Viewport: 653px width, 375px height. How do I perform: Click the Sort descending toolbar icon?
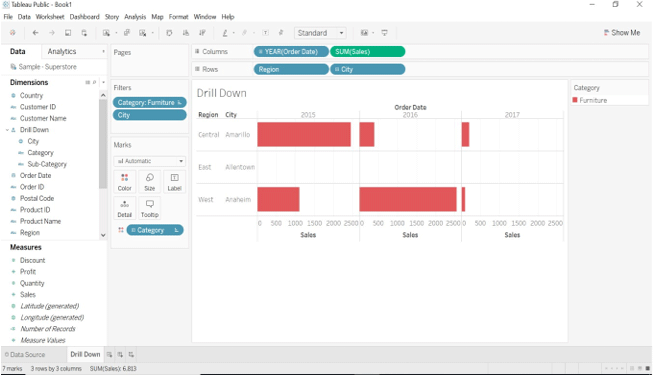[202, 33]
